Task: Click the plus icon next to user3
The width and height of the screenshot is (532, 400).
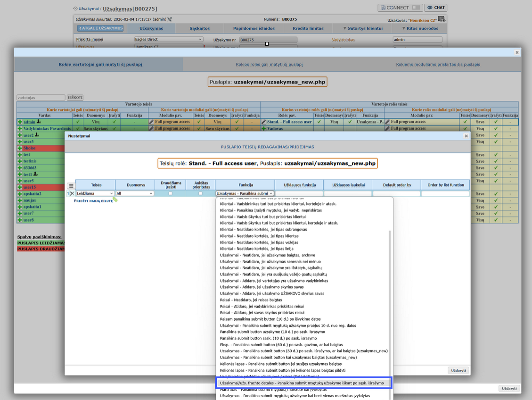Action: (x=20, y=142)
